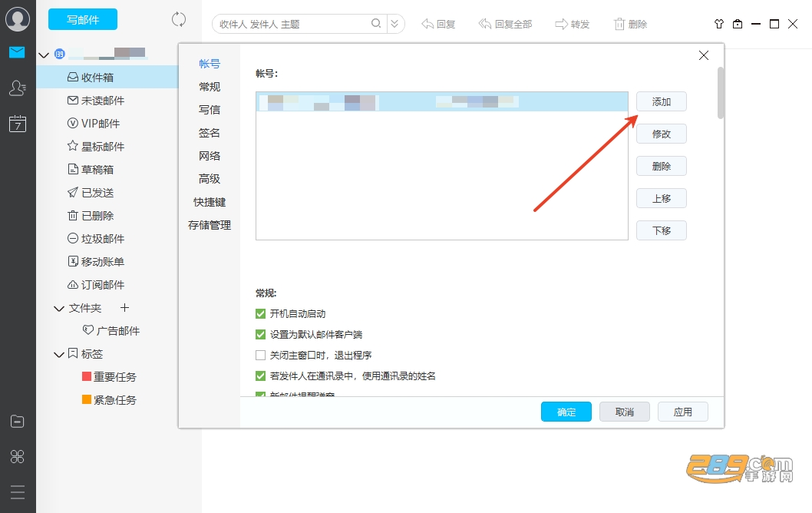812x513 pixels.
Task: Click the search magnifier icon
Action: (377, 23)
